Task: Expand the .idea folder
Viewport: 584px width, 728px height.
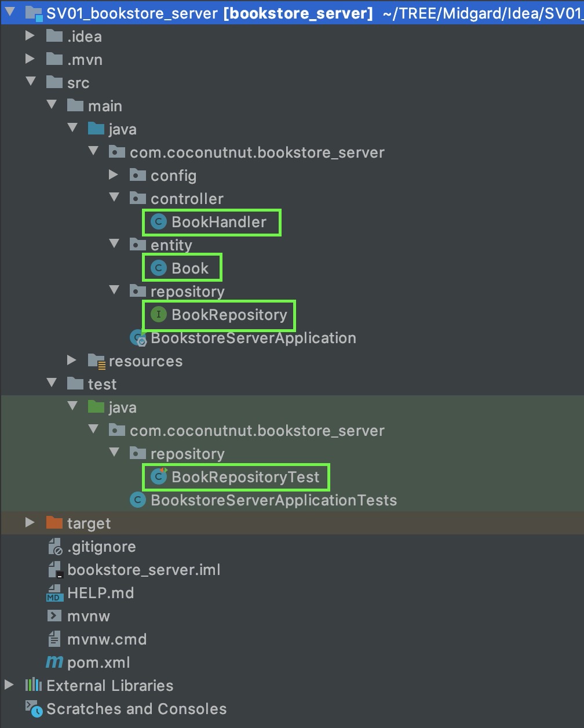Action: click(30, 37)
